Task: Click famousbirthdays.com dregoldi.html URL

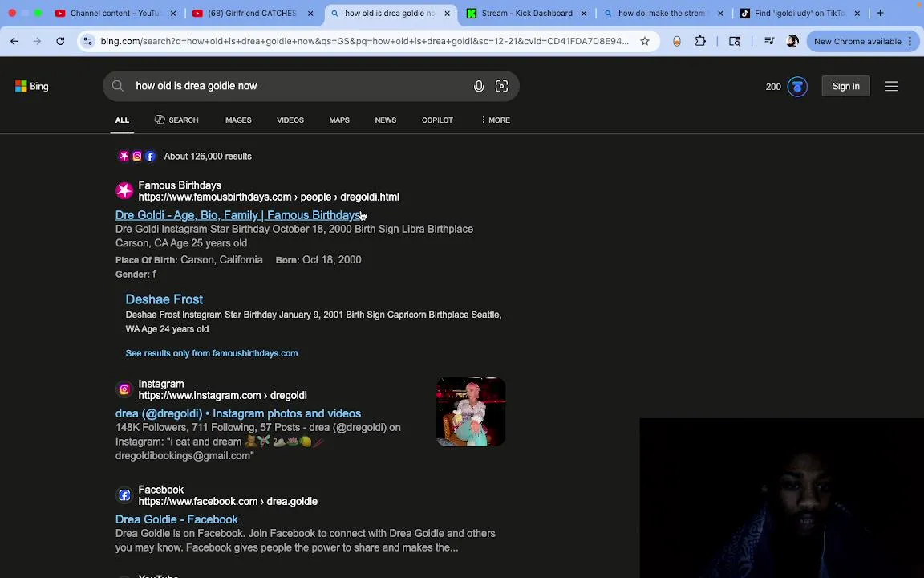Action: 269,197
